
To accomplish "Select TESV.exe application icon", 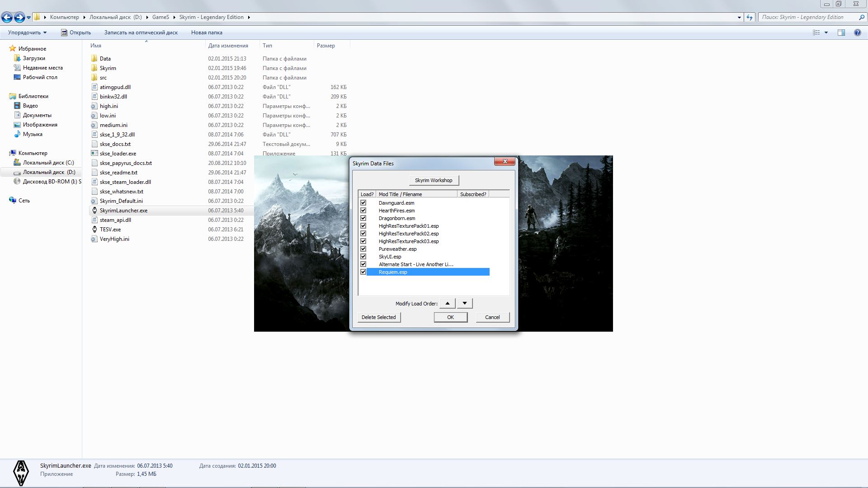I will (94, 229).
